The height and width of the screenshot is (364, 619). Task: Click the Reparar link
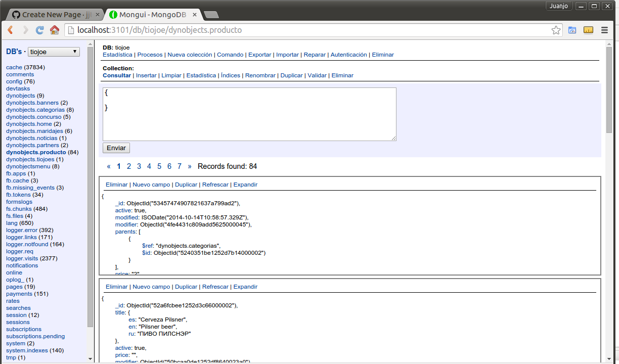[x=315, y=55]
